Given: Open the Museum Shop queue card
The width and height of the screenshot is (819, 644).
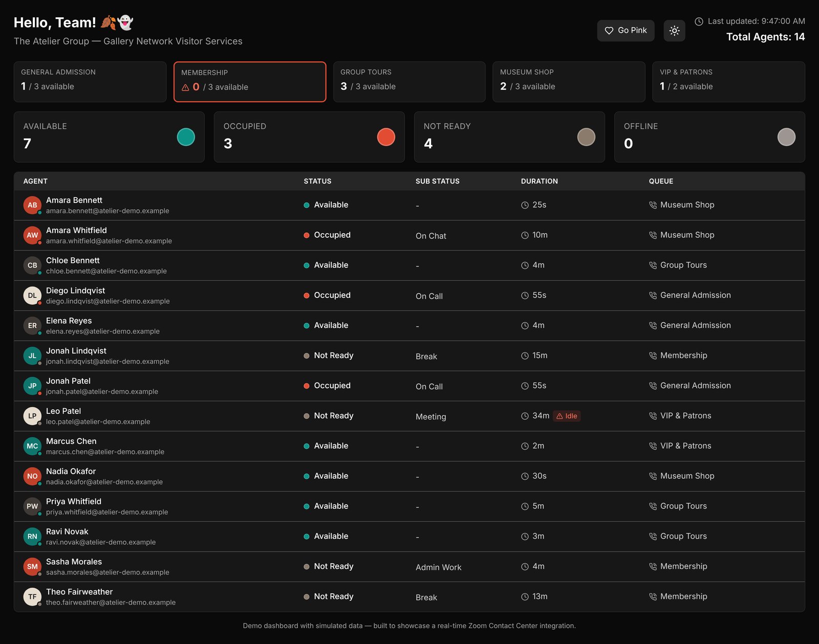Looking at the screenshot, I should click(x=569, y=82).
